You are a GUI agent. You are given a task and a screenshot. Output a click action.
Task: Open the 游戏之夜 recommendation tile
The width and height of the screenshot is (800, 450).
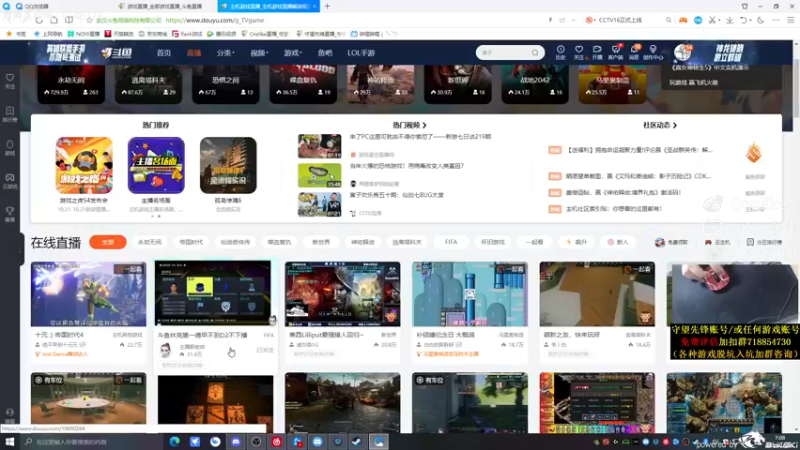84,165
